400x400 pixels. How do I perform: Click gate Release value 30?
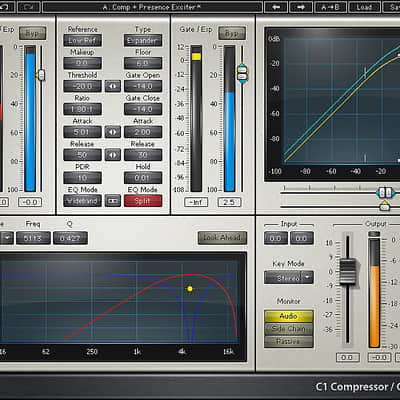[x=143, y=155]
